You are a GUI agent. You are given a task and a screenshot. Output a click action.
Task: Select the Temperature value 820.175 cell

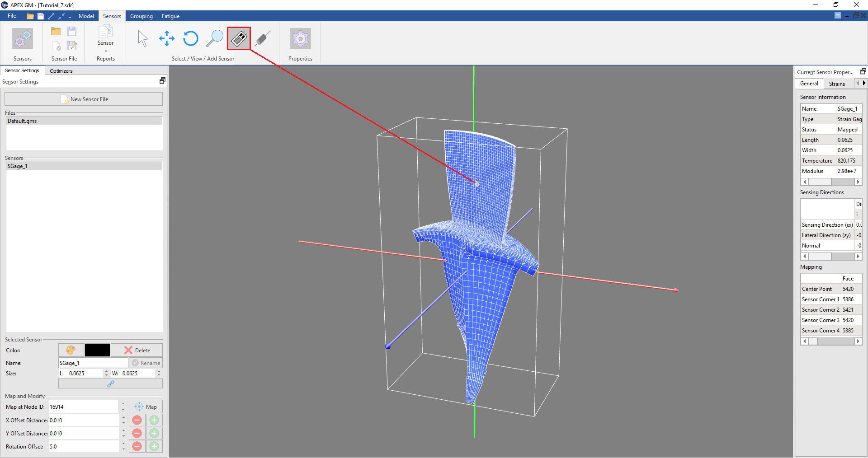point(849,161)
